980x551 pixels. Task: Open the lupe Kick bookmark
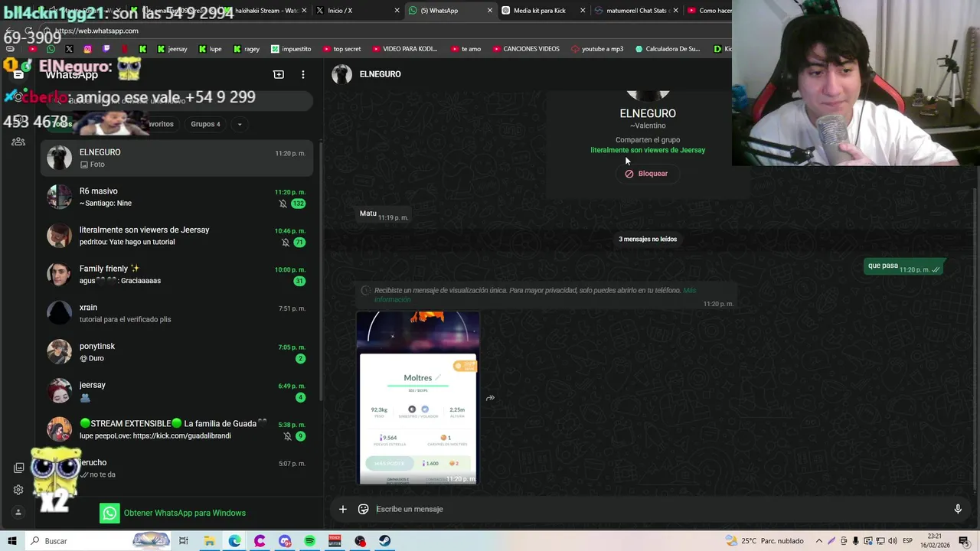click(x=210, y=49)
